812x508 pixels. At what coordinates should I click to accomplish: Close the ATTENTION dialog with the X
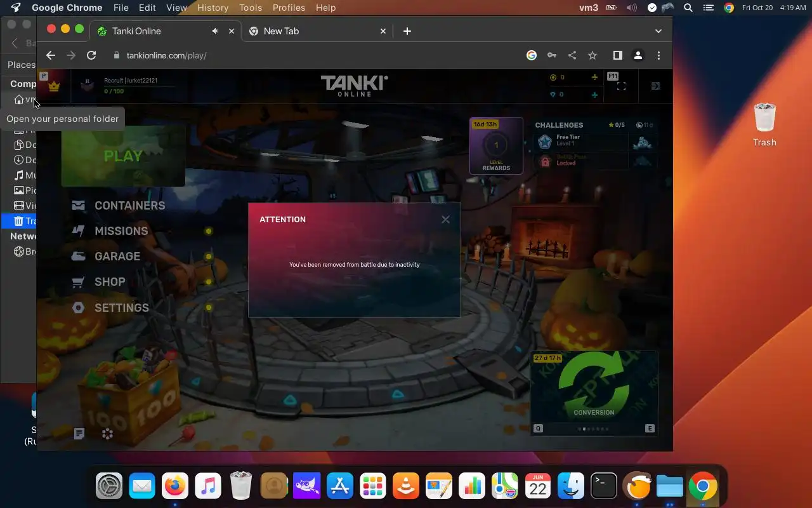tap(445, 219)
